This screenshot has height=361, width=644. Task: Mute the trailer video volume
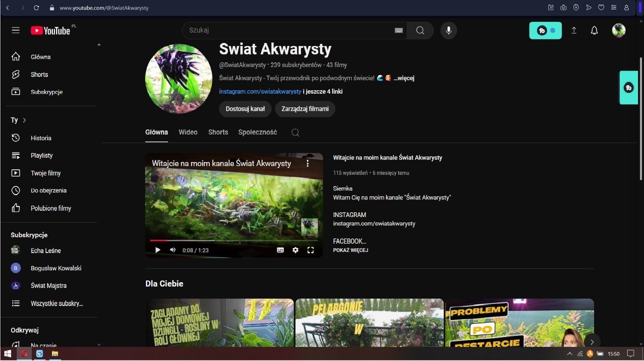point(173,250)
